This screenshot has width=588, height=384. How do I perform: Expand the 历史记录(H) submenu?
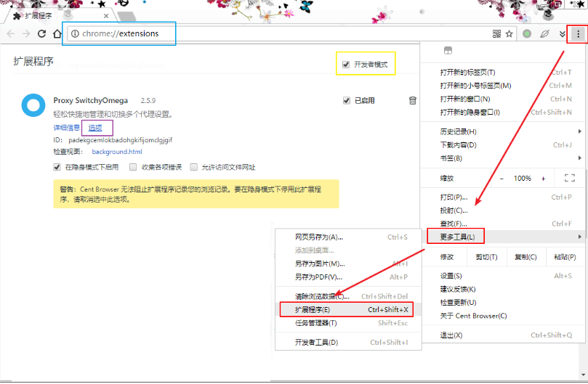(502, 131)
